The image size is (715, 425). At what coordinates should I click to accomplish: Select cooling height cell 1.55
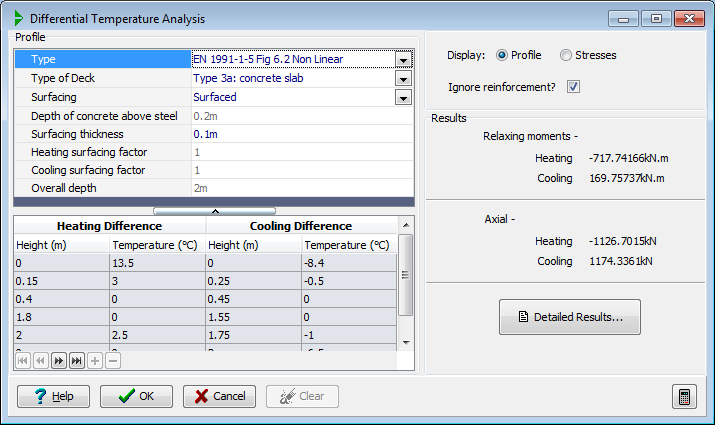[x=254, y=317]
